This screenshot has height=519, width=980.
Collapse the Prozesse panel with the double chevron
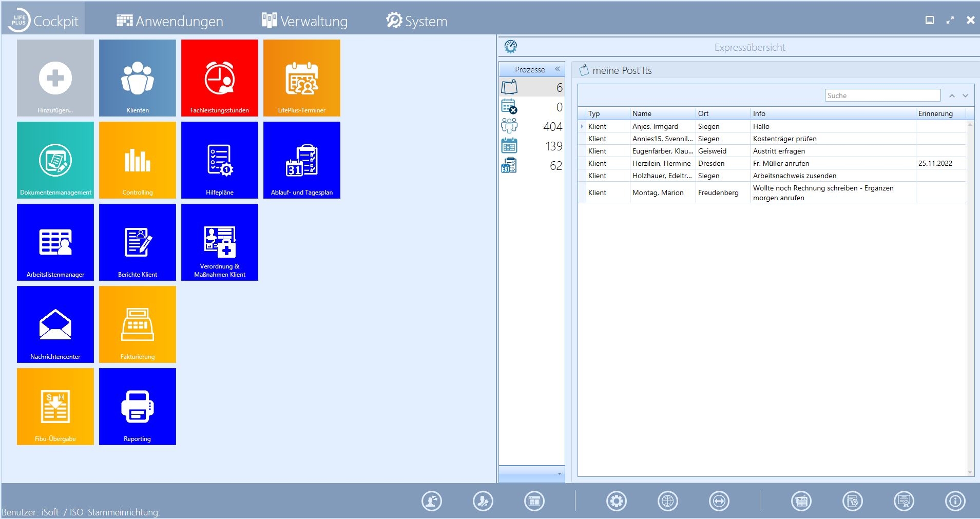click(558, 69)
